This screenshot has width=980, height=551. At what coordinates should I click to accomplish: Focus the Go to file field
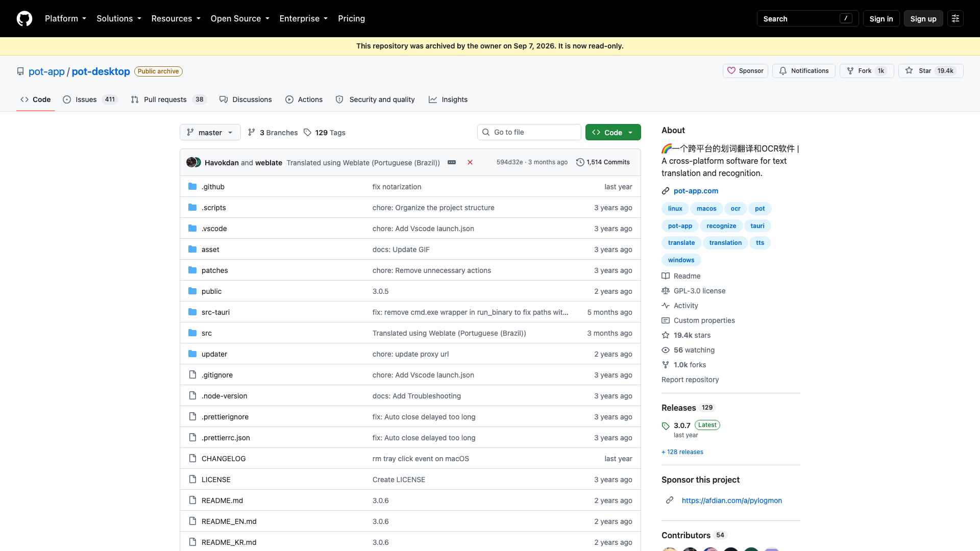(529, 132)
